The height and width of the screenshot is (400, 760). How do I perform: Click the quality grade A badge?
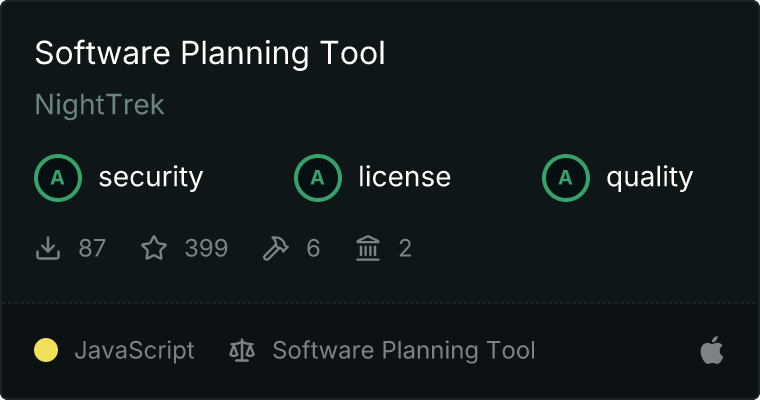[x=566, y=178]
